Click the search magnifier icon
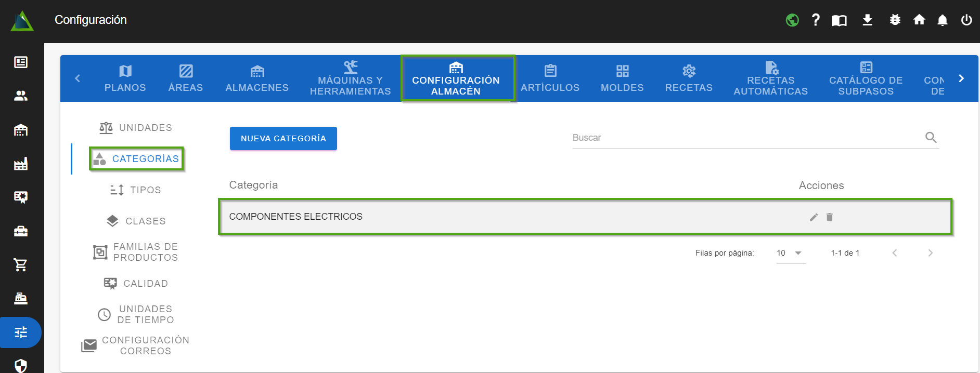 click(x=931, y=138)
